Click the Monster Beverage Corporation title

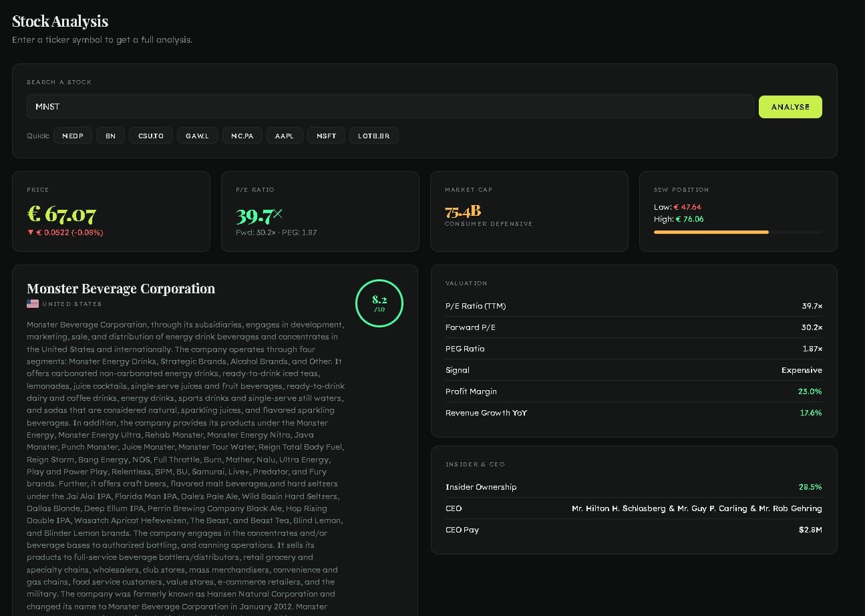(120, 289)
